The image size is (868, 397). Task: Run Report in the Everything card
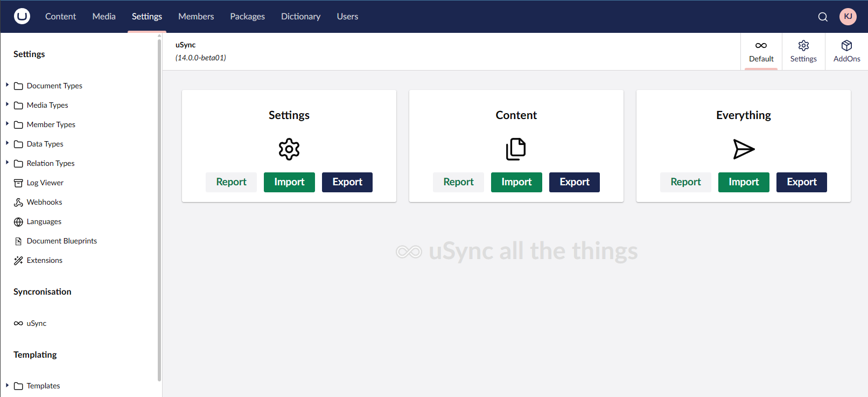click(685, 182)
